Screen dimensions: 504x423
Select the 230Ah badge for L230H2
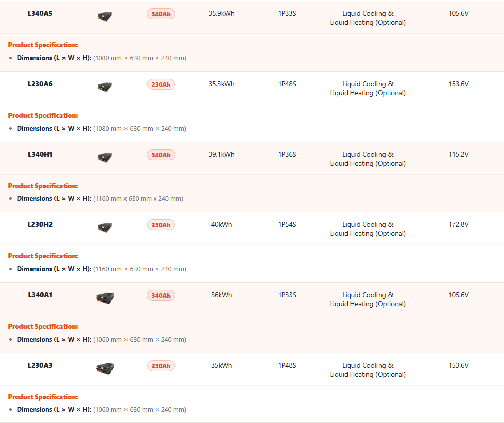coord(161,225)
